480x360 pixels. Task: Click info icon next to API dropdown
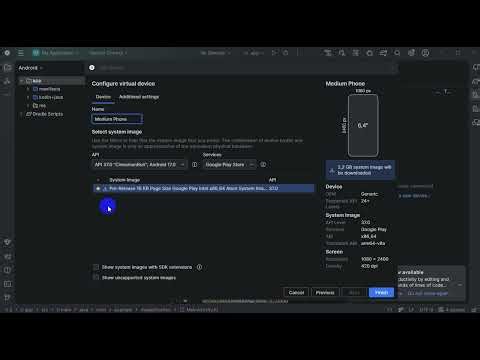(194, 164)
